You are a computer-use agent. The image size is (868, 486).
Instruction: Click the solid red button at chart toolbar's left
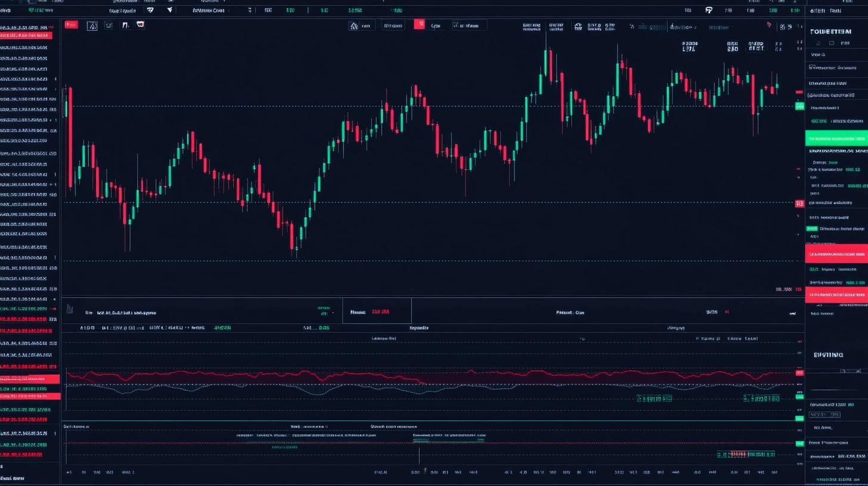click(71, 24)
